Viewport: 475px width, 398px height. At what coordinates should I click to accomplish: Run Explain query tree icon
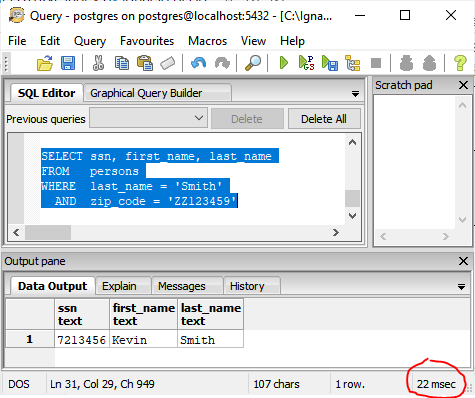[353, 63]
